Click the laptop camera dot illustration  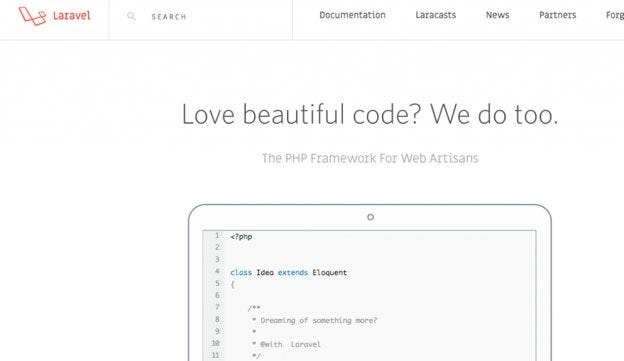(370, 217)
